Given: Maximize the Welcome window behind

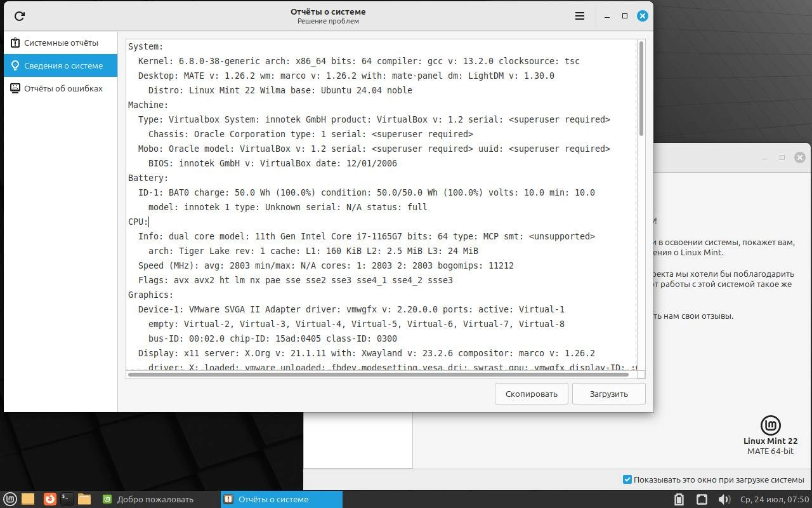Looking at the screenshot, I should 782,157.
